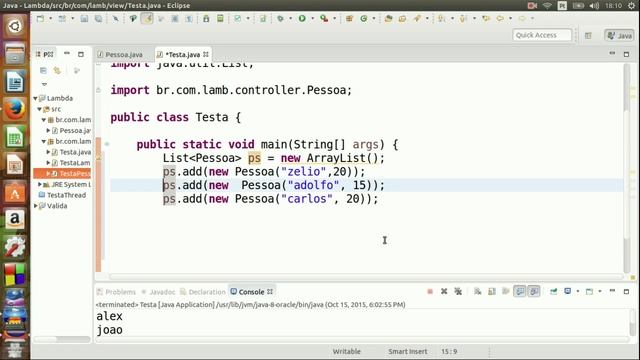This screenshot has width=640, height=360.
Task: Click the Remove All Terminated Launches icon
Action: [458, 291]
